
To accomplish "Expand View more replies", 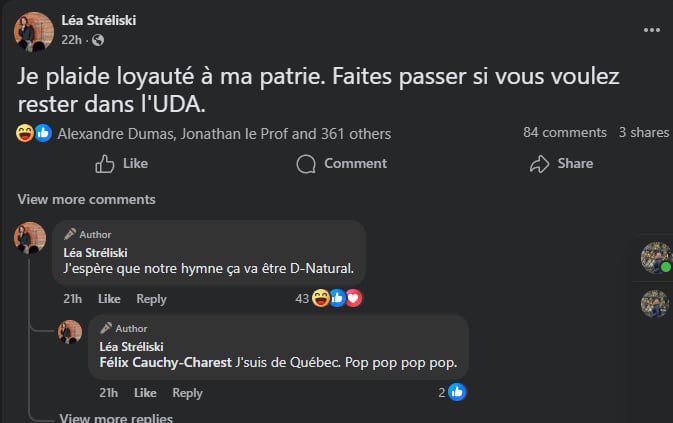I will pyautogui.click(x=116, y=419).
